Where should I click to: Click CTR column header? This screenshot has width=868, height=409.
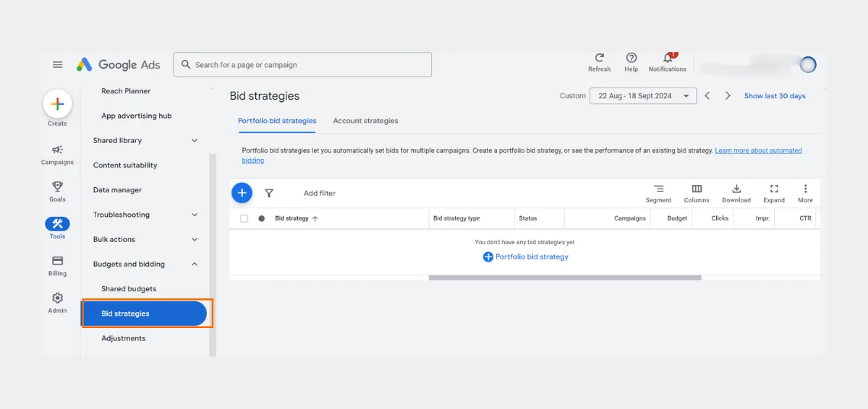[x=805, y=218]
